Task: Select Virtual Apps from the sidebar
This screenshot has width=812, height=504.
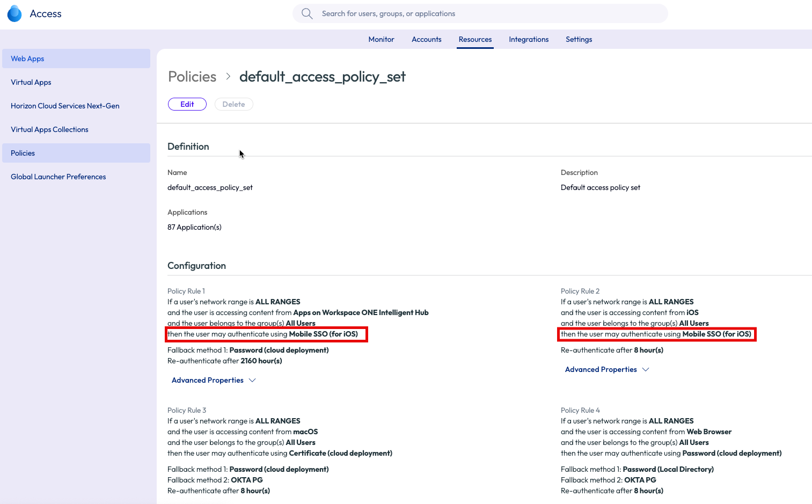Action: point(31,82)
